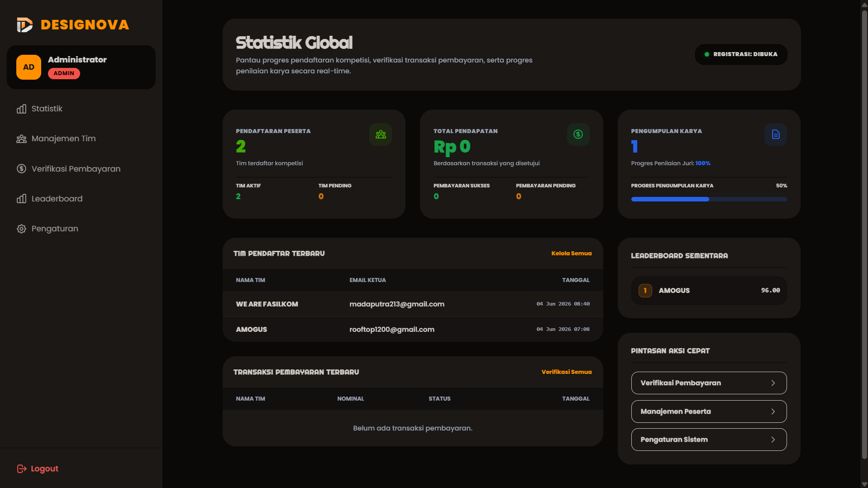Click the Pembayaran Pending count value
Image resolution: width=868 pixels, height=488 pixels.
tap(519, 196)
